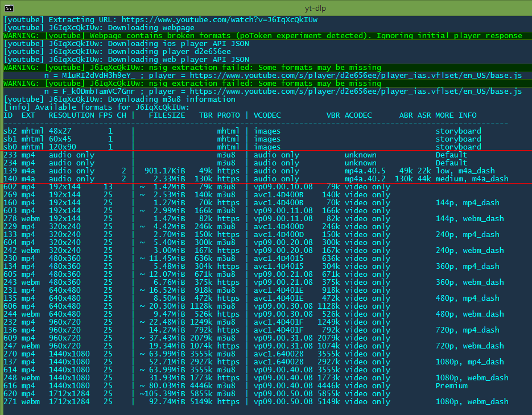The image size is (532, 415).
Task: Click the "MORE INFO" column header
Action: 456,115
